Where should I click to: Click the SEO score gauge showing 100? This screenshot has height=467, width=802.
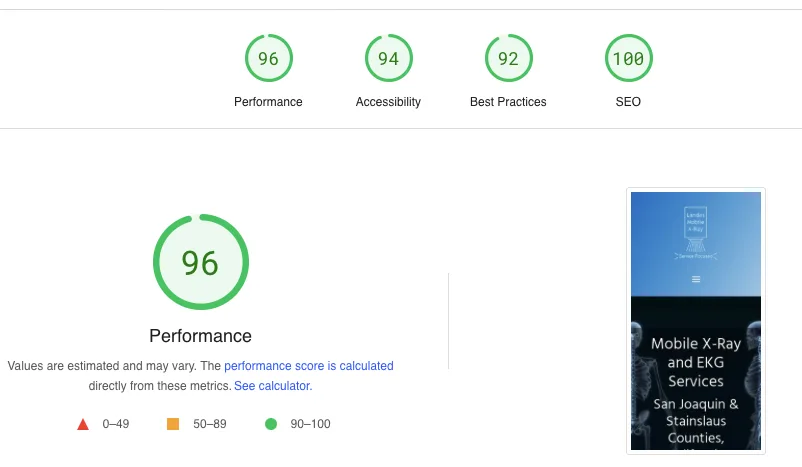click(x=629, y=58)
